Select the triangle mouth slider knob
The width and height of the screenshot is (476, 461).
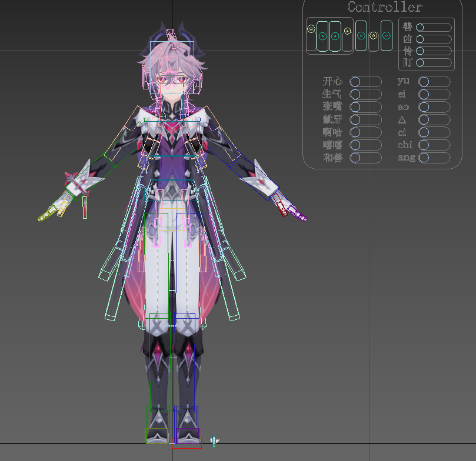pyautogui.click(x=424, y=120)
